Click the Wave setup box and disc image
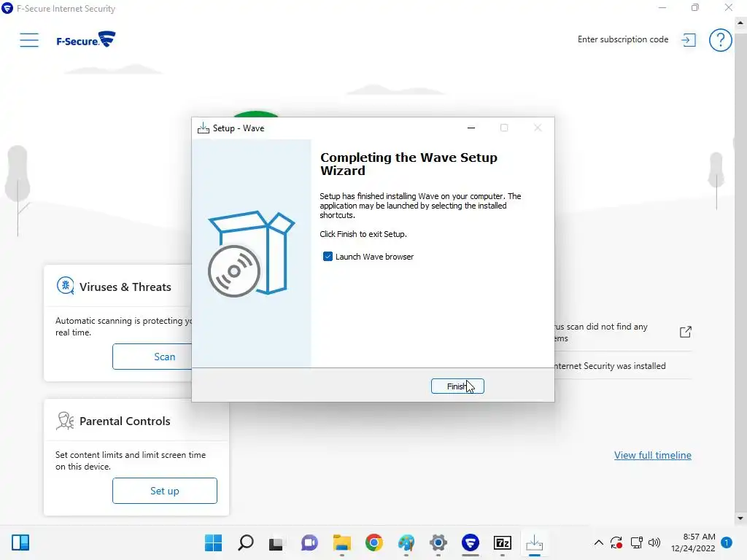 coord(251,253)
